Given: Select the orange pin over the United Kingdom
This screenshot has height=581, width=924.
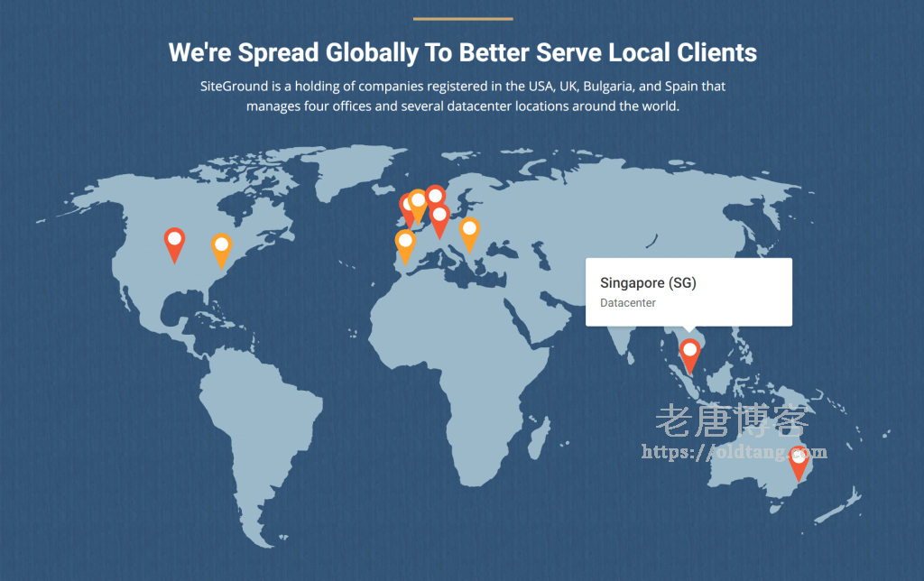Looking at the screenshot, I should [418, 202].
